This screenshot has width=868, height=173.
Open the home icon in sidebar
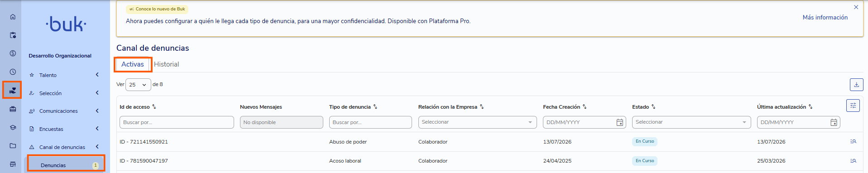[13, 17]
